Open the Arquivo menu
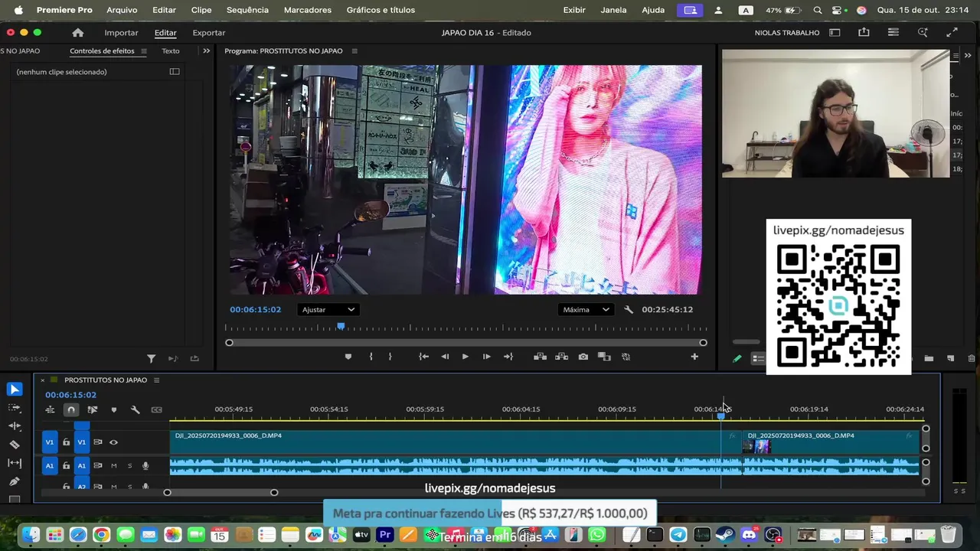The image size is (980, 551). pyautogui.click(x=122, y=10)
